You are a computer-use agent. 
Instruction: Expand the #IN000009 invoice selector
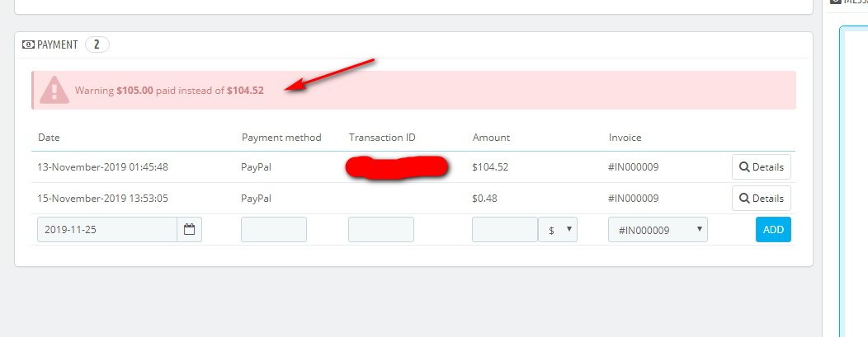pos(657,230)
